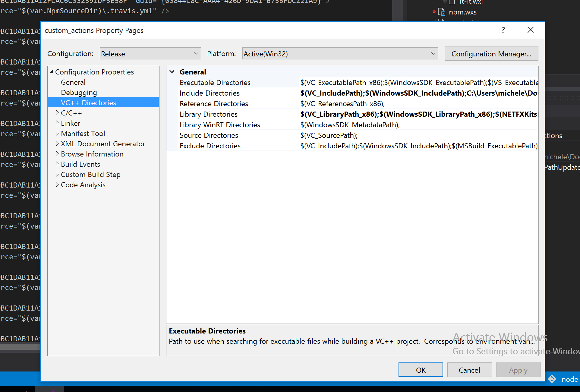Image resolution: width=580 pixels, height=392 pixels.
Task: Edit the $(VC_SourcePath) value field
Action: 419,135
